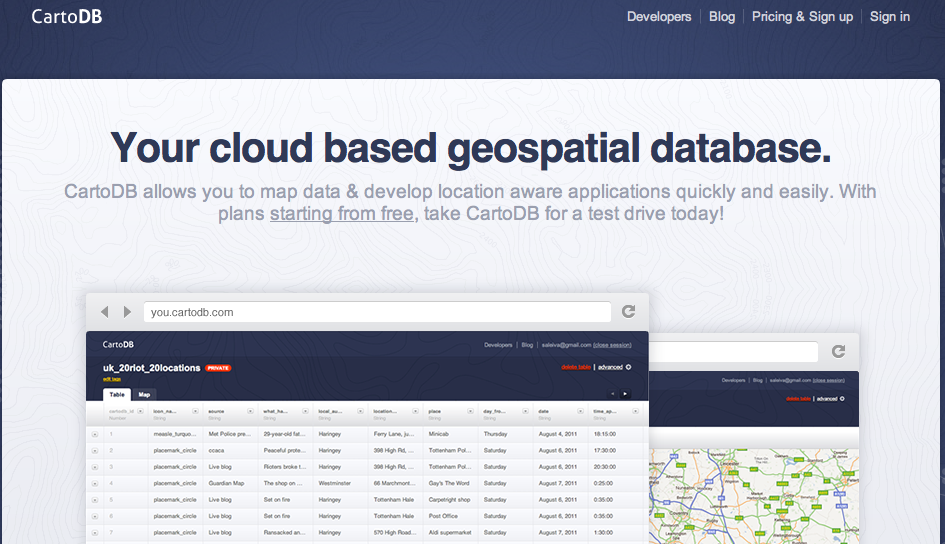Open the date column dropdown
Image resolution: width=945 pixels, height=544 pixels.
click(580, 411)
